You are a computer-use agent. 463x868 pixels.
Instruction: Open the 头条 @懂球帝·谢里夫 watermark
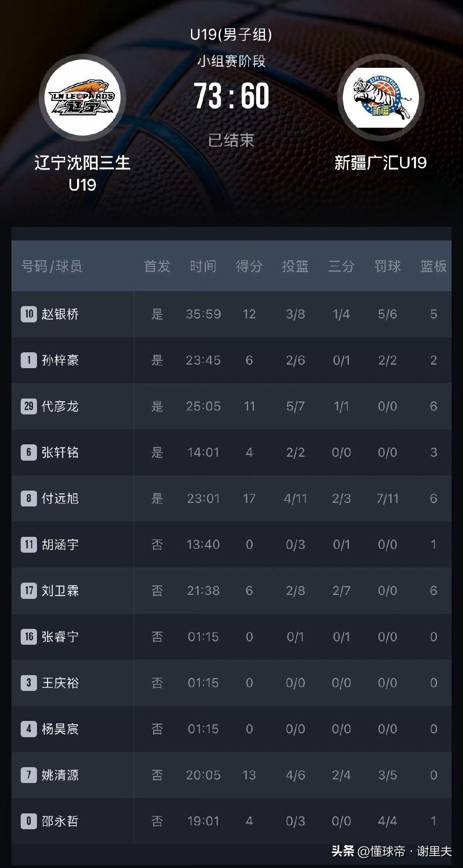point(391,851)
